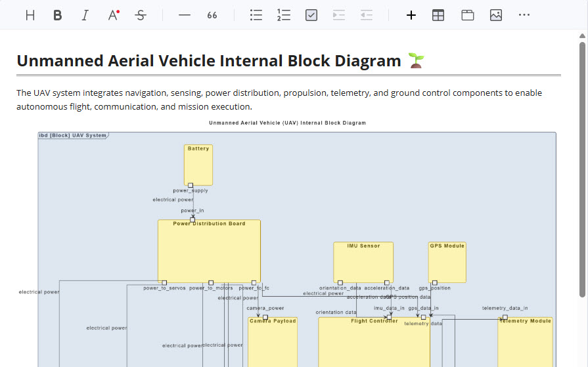
Task: Insert a table
Action: (x=438, y=15)
